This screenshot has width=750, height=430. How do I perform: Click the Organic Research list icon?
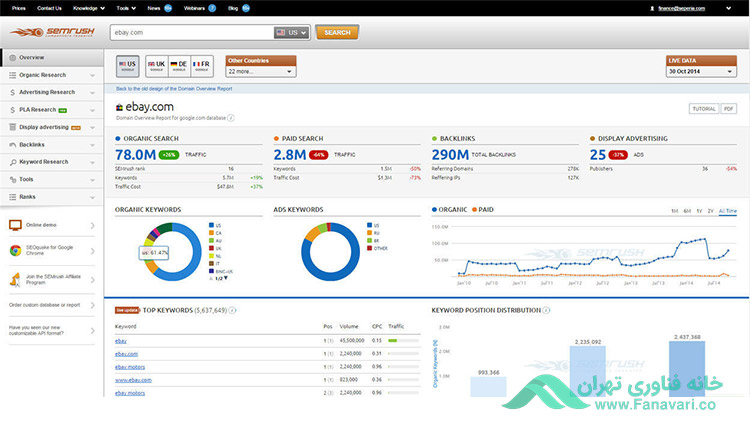(12, 75)
